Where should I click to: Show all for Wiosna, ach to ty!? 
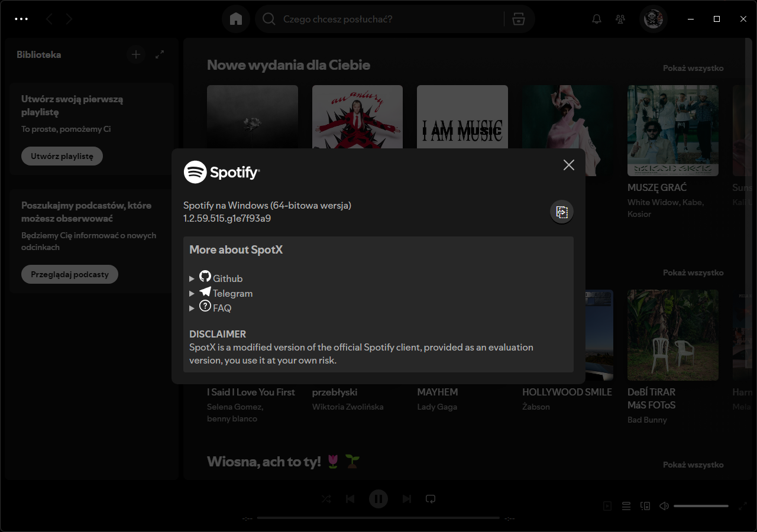pos(693,465)
